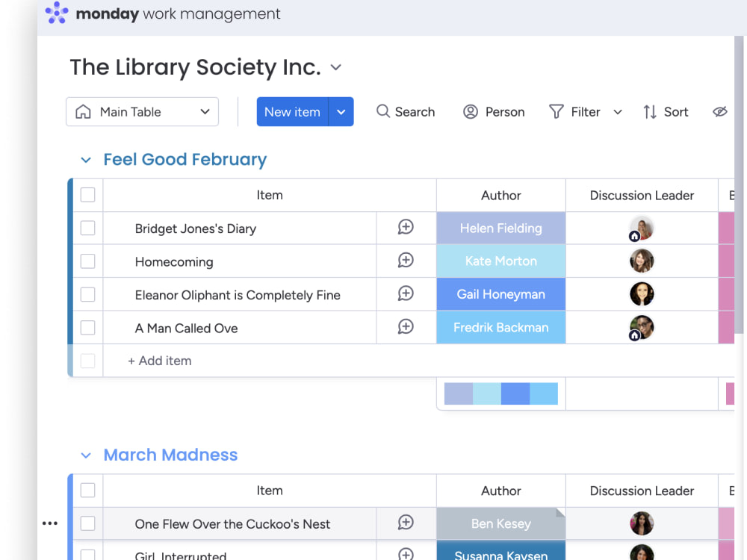The height and width of the screenshot is (560, 747).
Task: Click Discussion Leader header in Feel Good February
Action: click(x=642, y=195)
